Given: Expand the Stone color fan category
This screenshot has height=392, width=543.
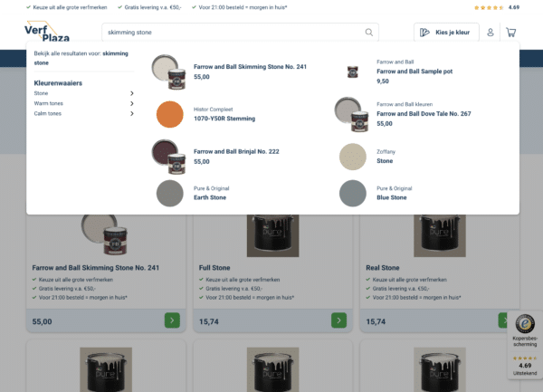Looking at the screenshot, I should point(131,93).
